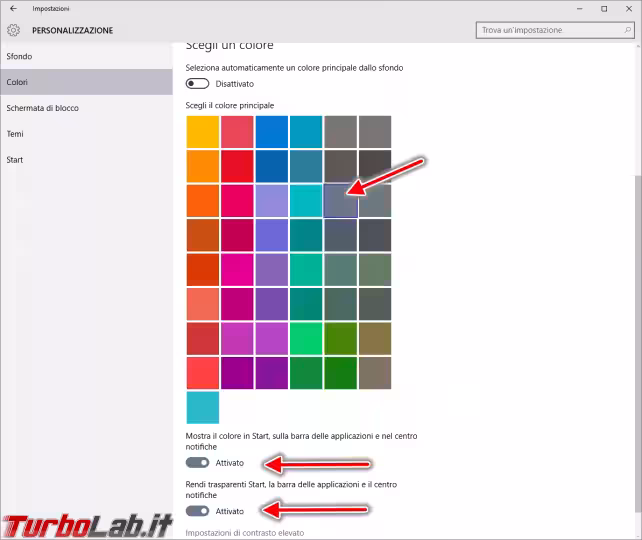The image size is (642, 540).
Task: Toggle 'Rendi trasparenti Start' switch
Action: tap(197, 511)
